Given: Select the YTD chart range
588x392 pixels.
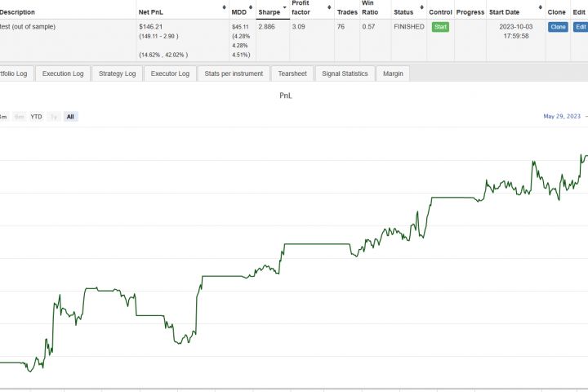Looking at the screenshot, I should pyautogui.click(x=37, y=117).
